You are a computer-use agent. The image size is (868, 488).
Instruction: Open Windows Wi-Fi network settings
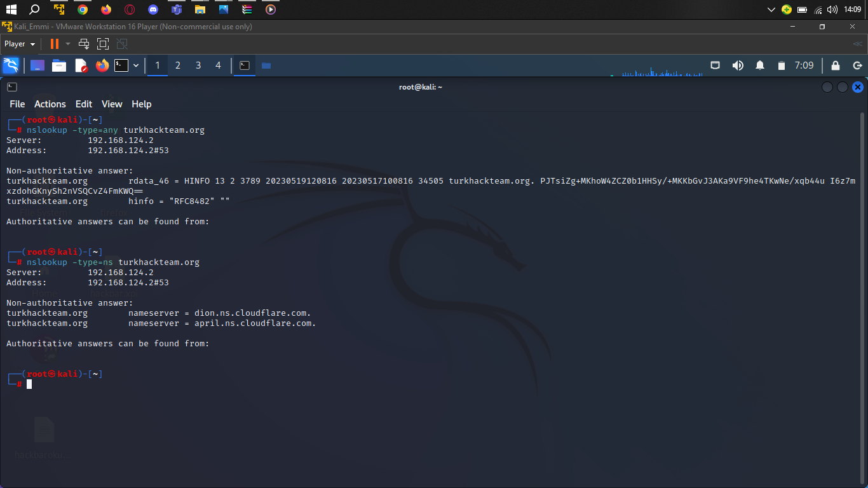[818, 10]
